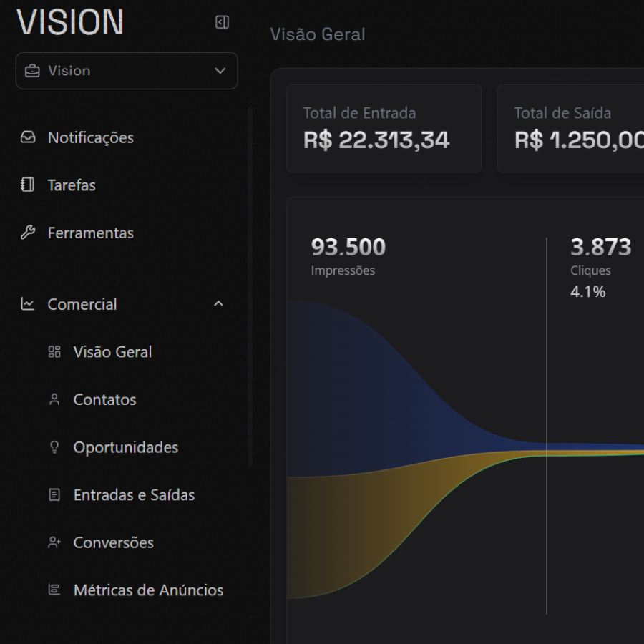The width and height of the screenshot is (644, 644).
Task: Click the Conversões user-plus icon
Action: click(x=54, y=542)
